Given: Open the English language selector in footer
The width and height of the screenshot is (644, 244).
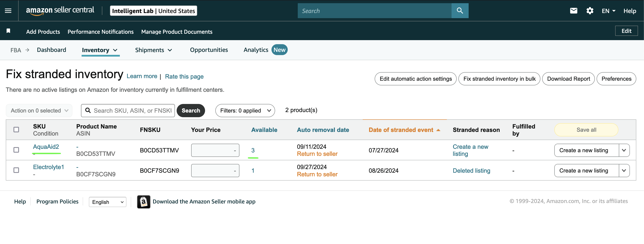Looking at the screenshot, I should tap(108, 202).
